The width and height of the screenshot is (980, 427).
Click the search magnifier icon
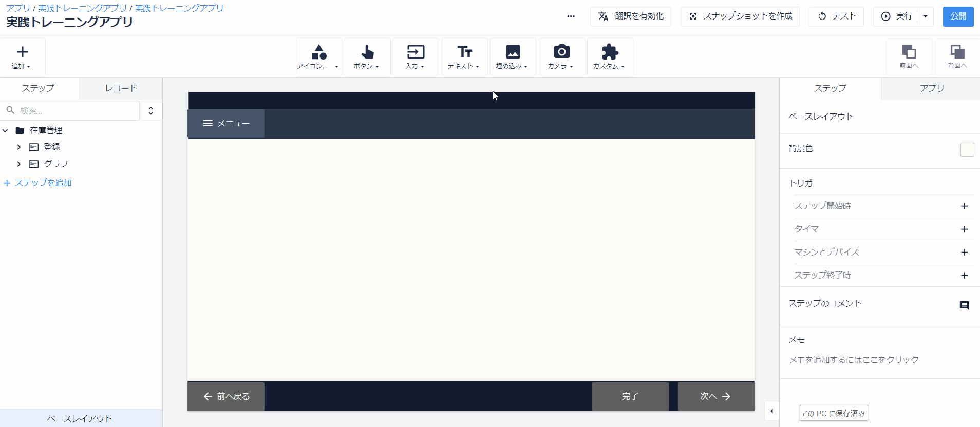coord(10,110)
